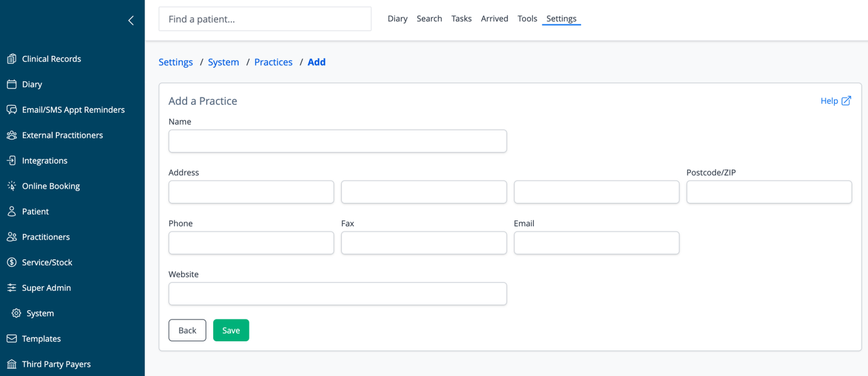
Task: Open the Templates envelope icon
Action: tap(12, 339)
